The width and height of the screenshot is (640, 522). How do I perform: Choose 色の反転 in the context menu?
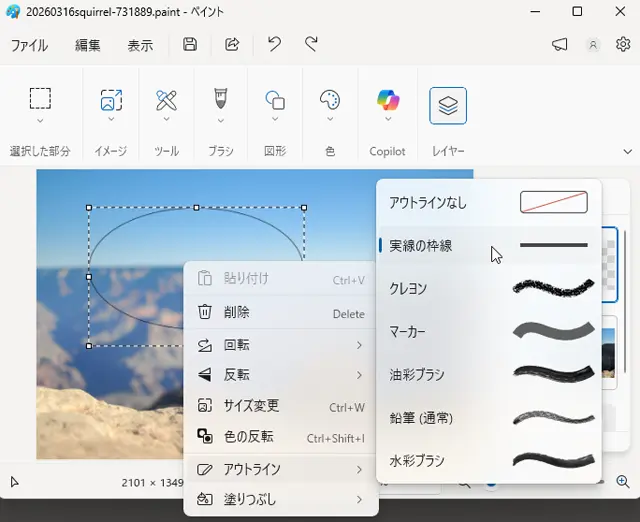(281, 437)
